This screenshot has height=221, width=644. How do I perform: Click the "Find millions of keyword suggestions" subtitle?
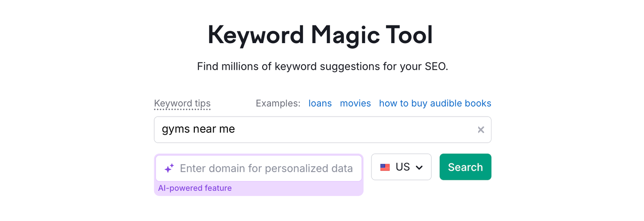[322, 67]
